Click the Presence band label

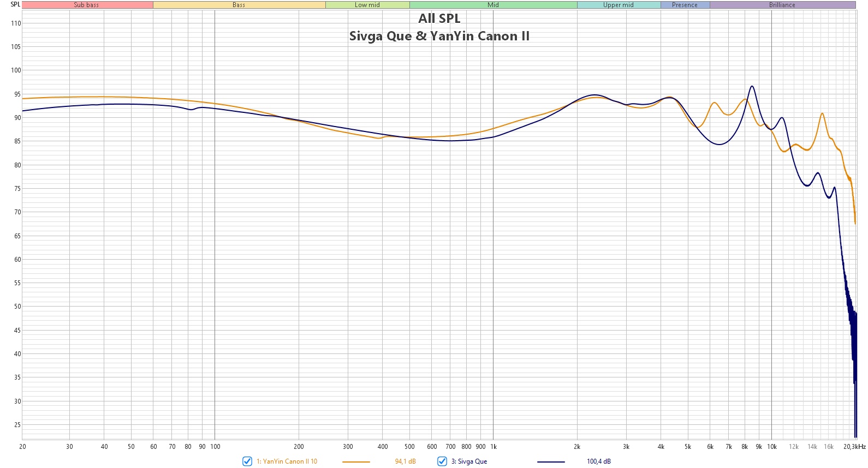(x=685, y=5)
